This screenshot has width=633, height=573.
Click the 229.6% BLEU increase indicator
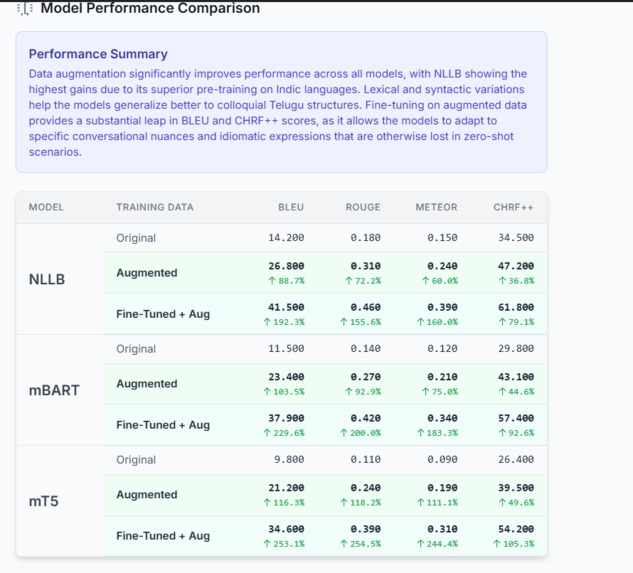[x=284, y=433]
